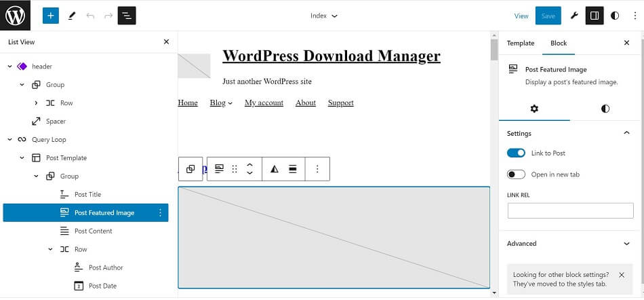Click the canvas scrollbar down arrow
The width and height of the screenshot is (644, 300).
click(494, 293)
